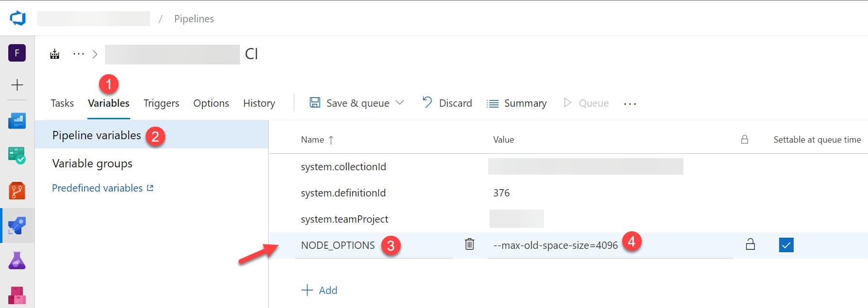Discard pipeline changes

tap(447, 103)
